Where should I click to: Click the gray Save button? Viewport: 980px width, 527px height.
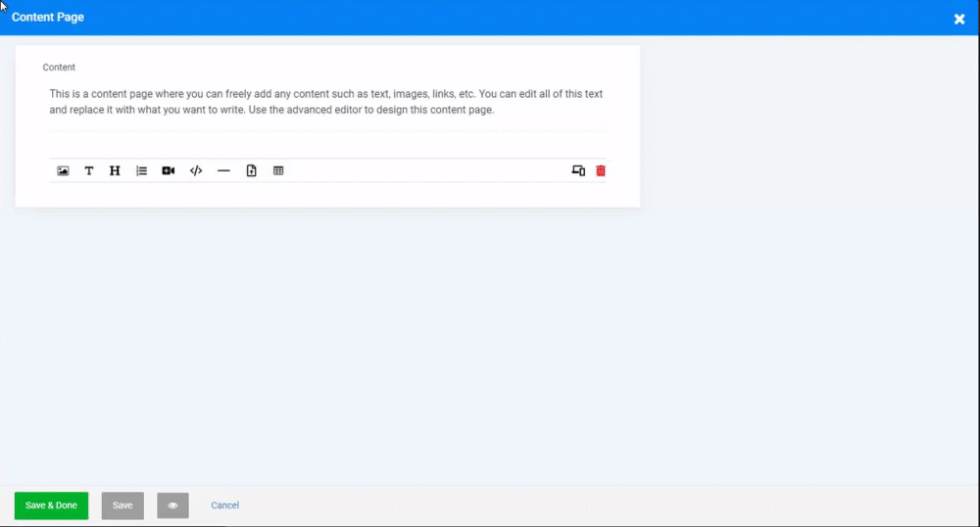click(x=122, y=505)
